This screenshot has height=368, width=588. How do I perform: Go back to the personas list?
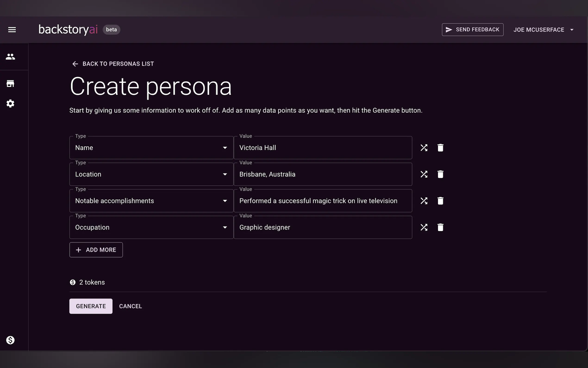pos(113,64)
